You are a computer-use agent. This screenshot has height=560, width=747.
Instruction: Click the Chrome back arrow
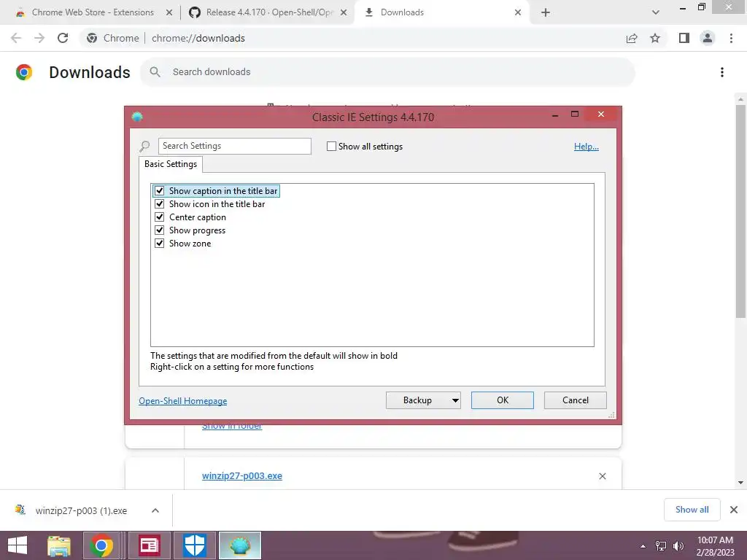pyautogui.click(x=16, y=38)
